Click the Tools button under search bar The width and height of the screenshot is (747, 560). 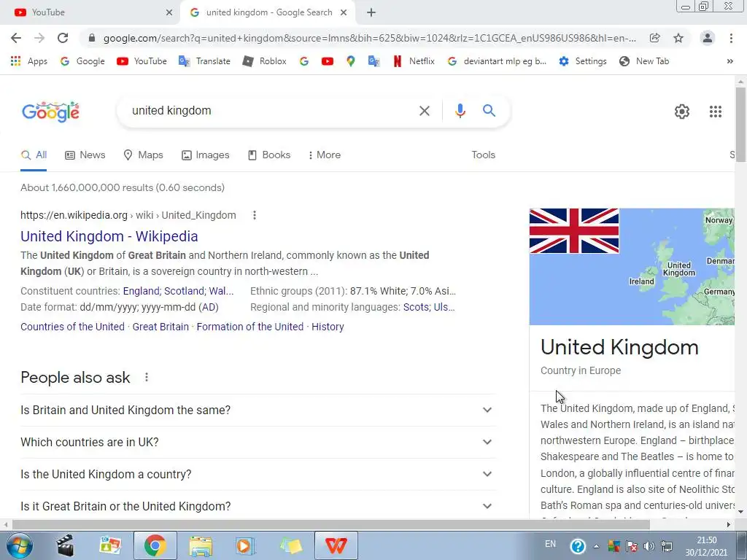[x=483, y=155]
